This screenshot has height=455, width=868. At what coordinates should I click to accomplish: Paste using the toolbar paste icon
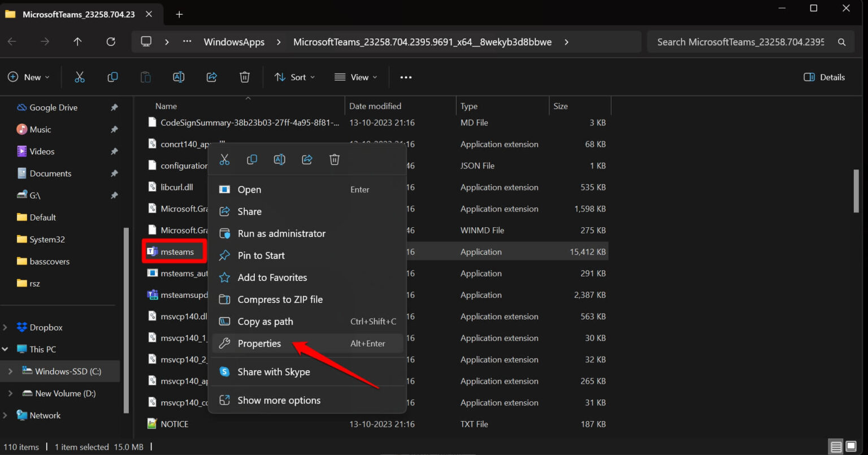coord(145,77)
